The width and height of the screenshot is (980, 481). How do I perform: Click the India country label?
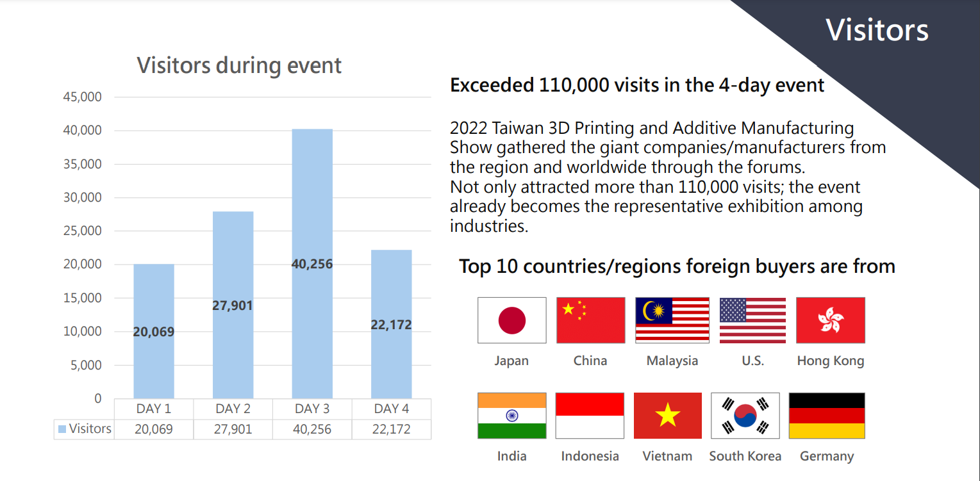click(511, 456)
